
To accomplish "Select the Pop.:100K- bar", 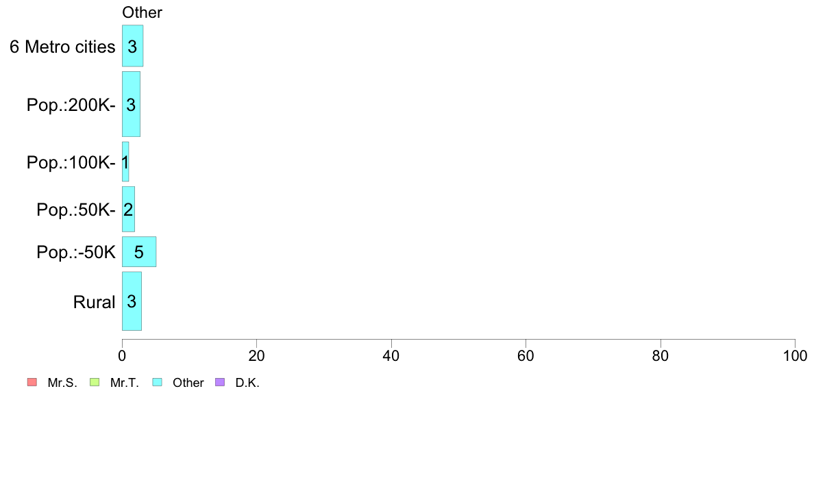I will point(125,162).
